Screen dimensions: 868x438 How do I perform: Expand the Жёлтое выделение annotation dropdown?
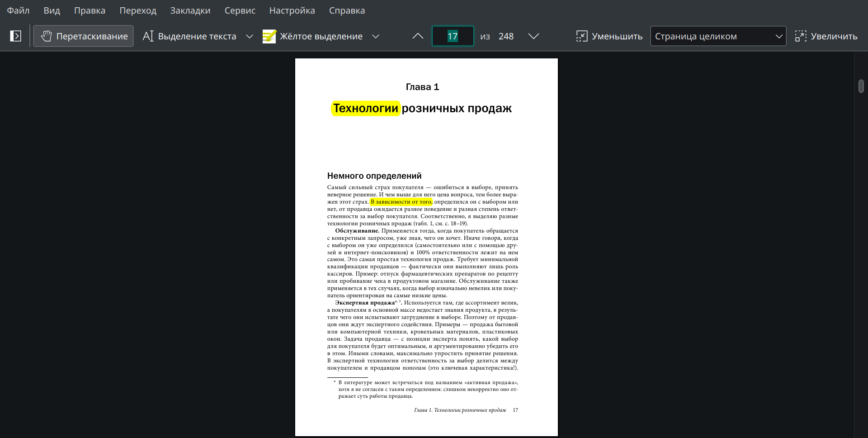(376, 36)
